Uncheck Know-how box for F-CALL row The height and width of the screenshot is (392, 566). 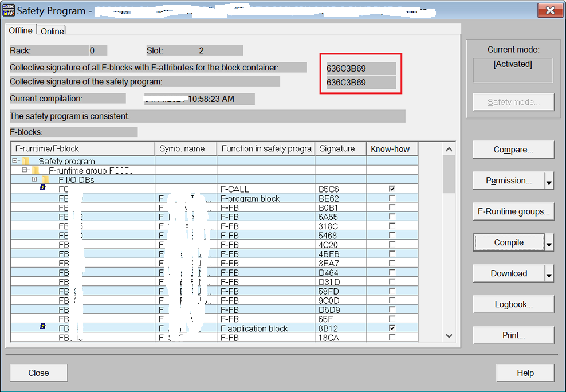click(392, 189)
